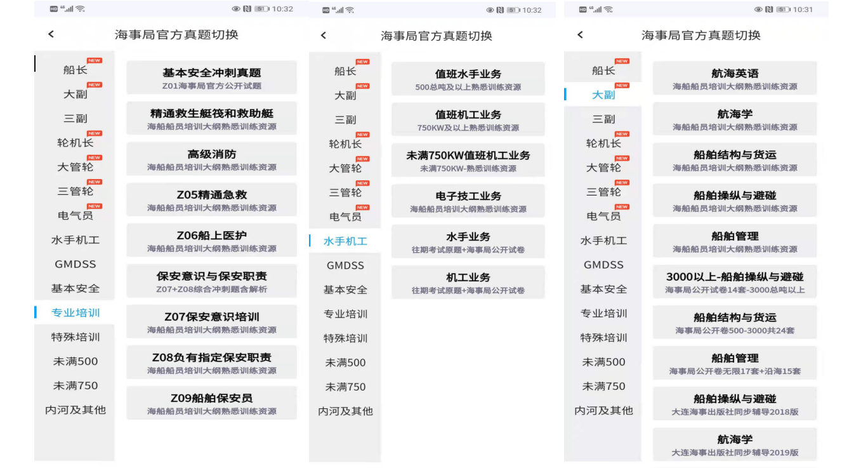Tap highlighted 水手机工 tab in middle sidebar
Image resolution: width=868 pixels, height=468 pixels.
345,241
